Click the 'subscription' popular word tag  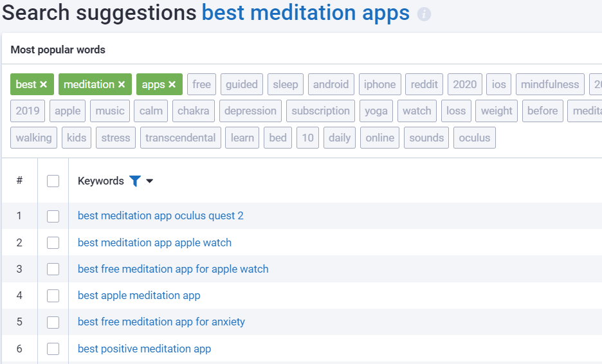(320, 111)
